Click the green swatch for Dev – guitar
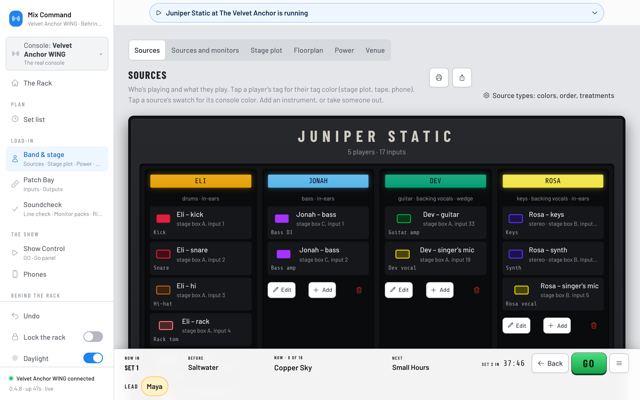640x400 pixels. coord(404,218)
